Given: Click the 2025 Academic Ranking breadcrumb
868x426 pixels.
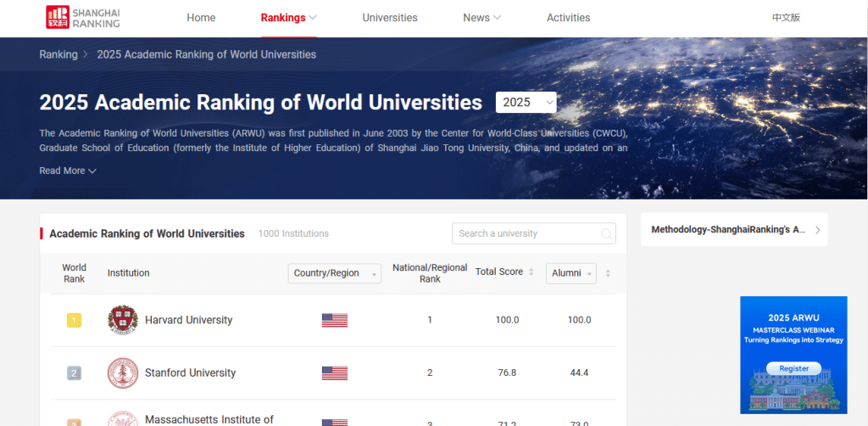Looking at the screenshot, I should [x=207, y=54].
